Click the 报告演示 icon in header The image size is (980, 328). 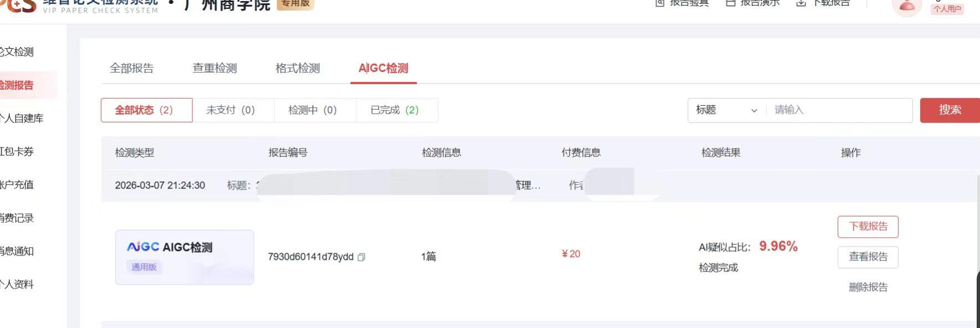pyautogui.click(x=731, y=3)
